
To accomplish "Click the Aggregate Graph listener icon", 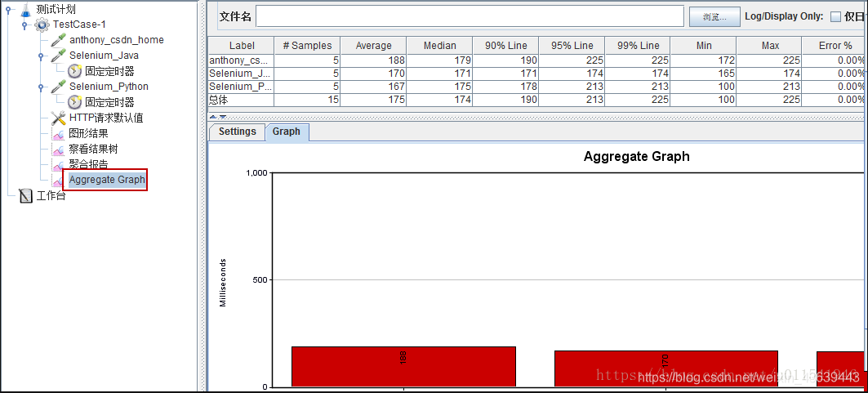I will click(x=57, y=180).
